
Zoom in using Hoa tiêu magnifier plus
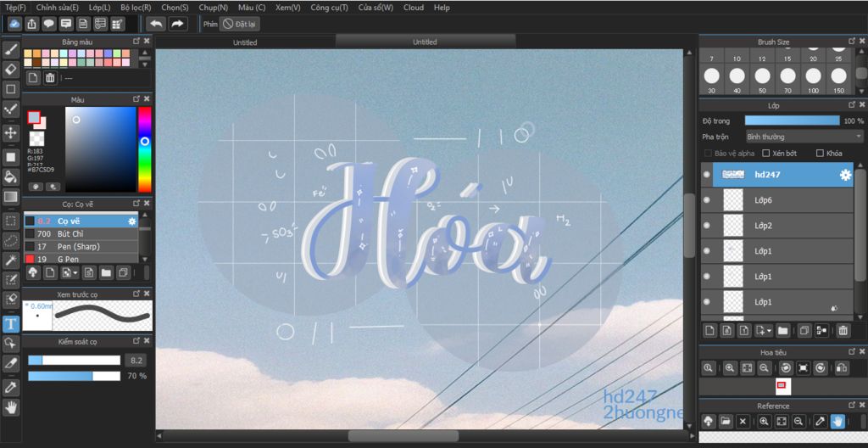(730, 367)
